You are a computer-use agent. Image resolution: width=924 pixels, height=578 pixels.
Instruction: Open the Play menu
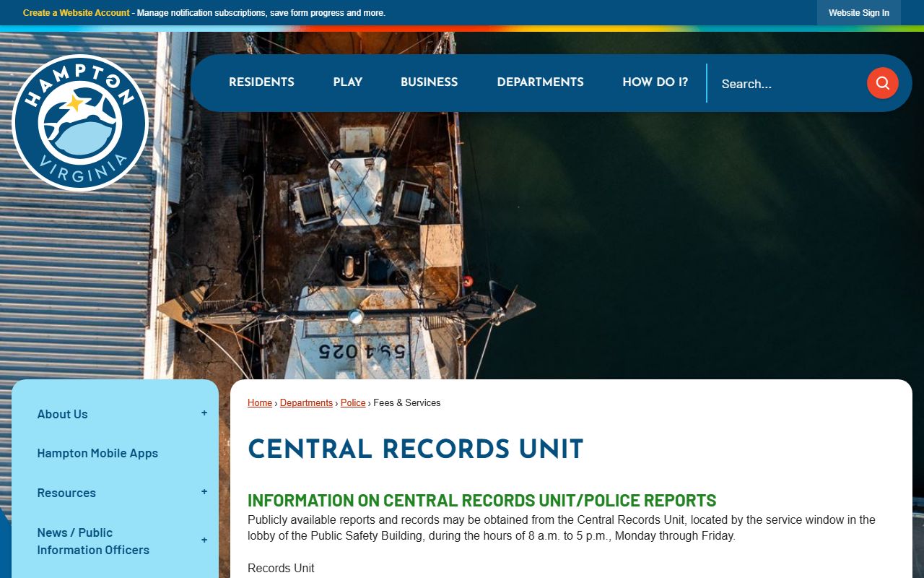[x=347, y=82]
